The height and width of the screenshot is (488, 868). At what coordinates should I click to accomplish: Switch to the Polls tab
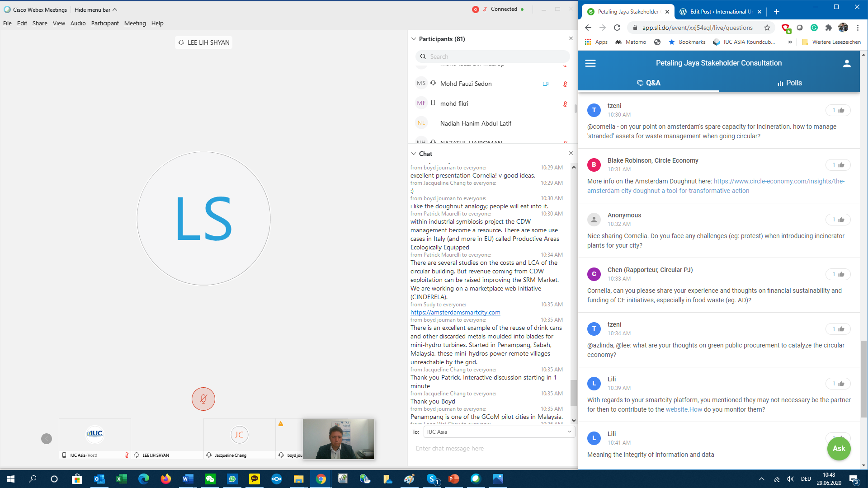pos(789,83)
